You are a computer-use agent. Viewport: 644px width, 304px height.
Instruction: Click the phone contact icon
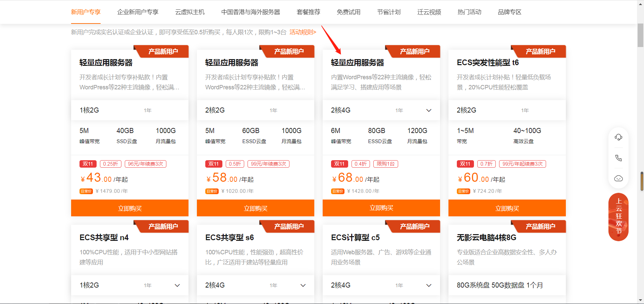618,158
